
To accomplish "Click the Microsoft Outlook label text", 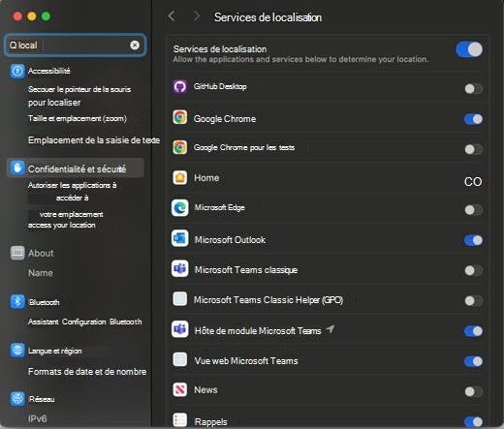I will (230, 240).
